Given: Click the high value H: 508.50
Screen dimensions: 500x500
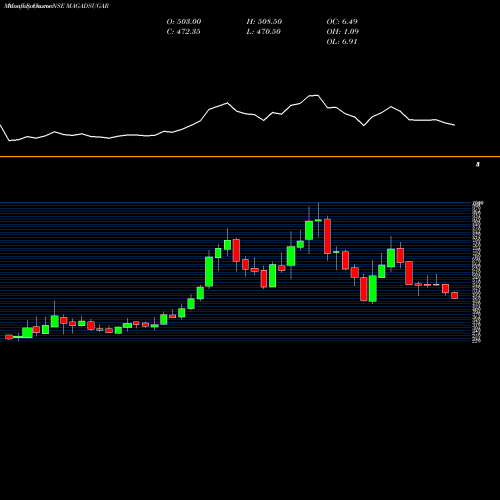Looking at the screenshot, I should pyautogui.click(x=264, y=21).
